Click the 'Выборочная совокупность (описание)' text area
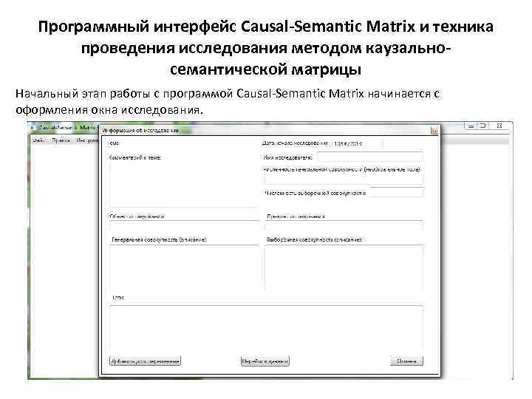The image size is (532, 399). point(344,267)
